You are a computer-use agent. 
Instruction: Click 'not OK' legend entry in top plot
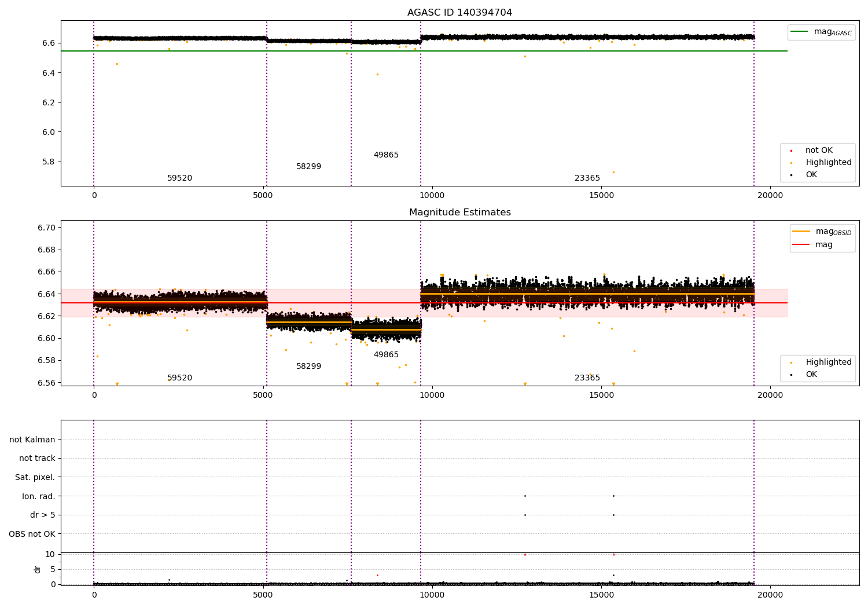pyautogui.click(x=812, y=151)
